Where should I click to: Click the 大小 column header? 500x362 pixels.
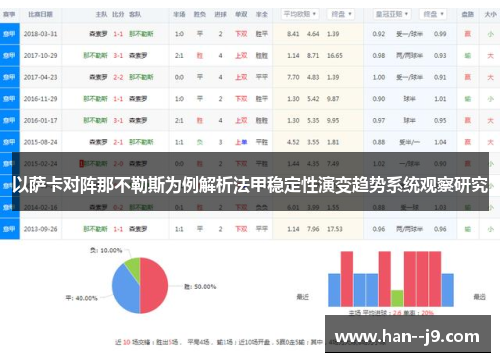pos(490,14)
